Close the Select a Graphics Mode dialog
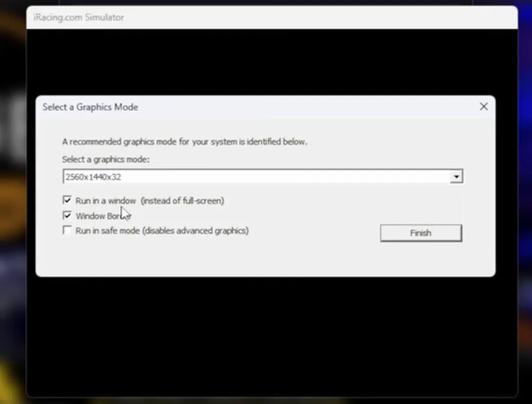The width and height of the screenshot is (532, 404). 484,106
